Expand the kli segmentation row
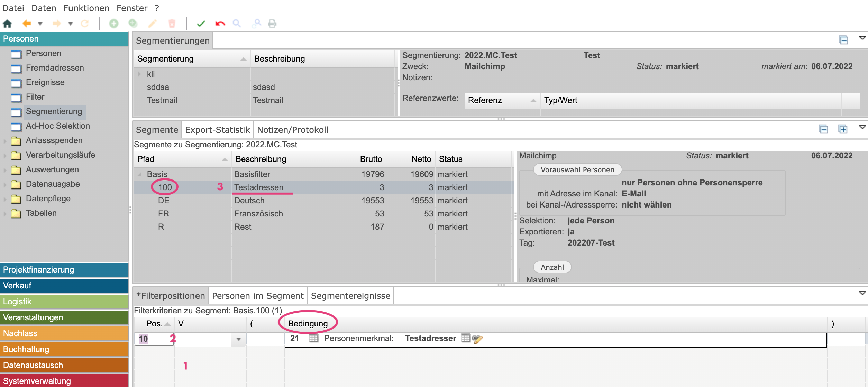This screenshot has height=387, width=868. (x=139, y=74)
